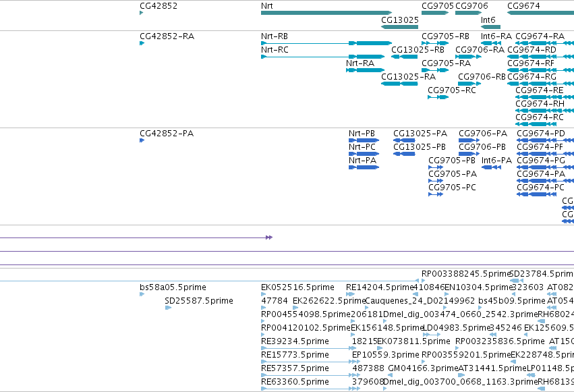The width and height of the screenshot is (574, 392).
Task: Click the Int6 gene feature
Action: (x=490, y=27)
